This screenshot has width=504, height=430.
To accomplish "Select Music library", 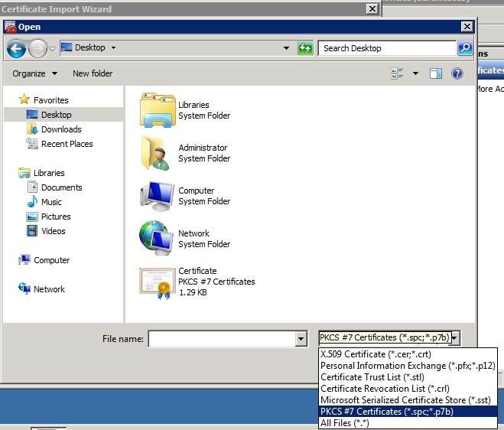I will [x=51, y=202].
